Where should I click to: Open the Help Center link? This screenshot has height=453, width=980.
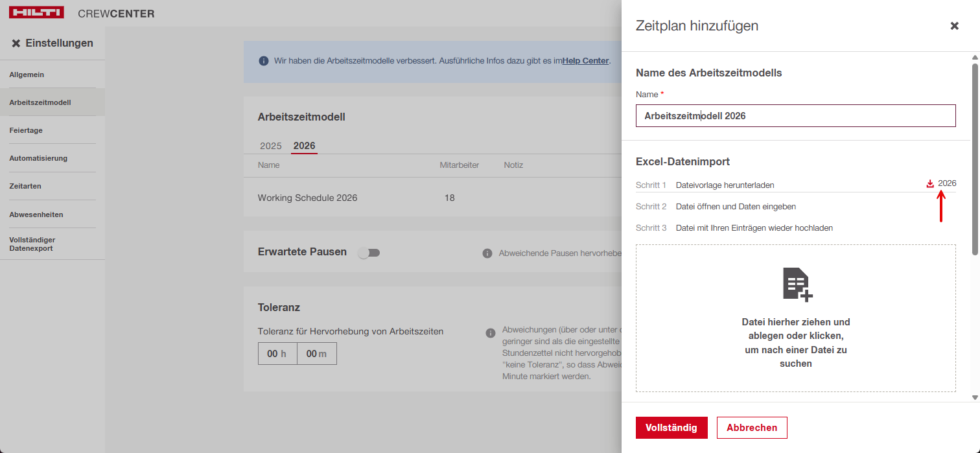(585, 61)
